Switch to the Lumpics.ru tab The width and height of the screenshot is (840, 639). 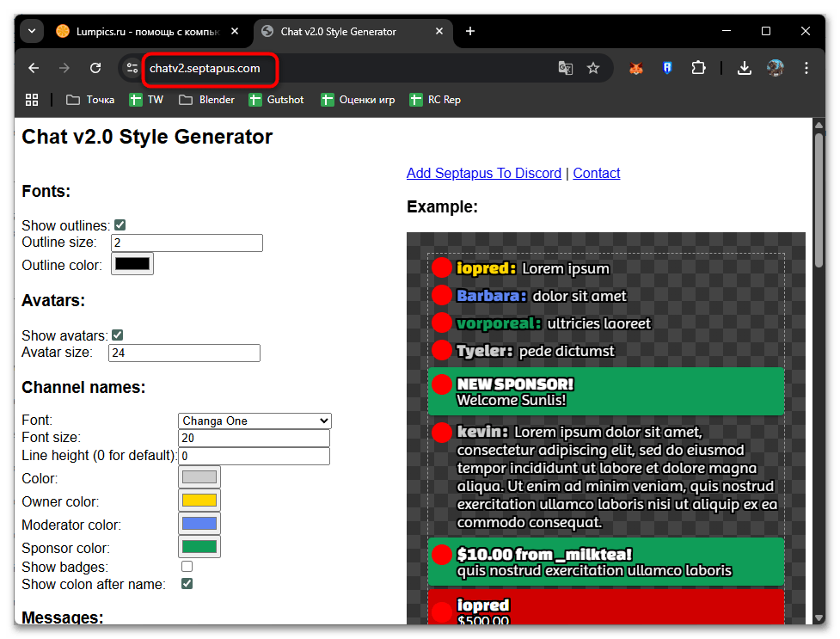click(x=138, y=32)
